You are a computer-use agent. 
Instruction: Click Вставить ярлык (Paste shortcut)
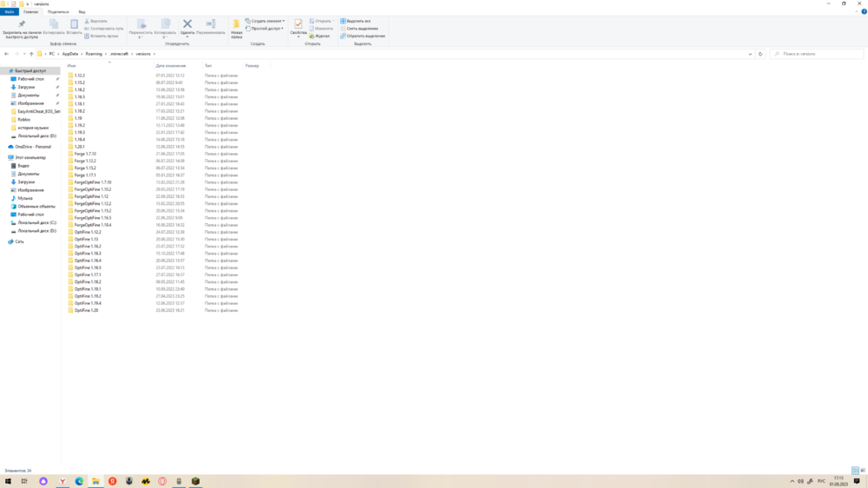[102, 36]
